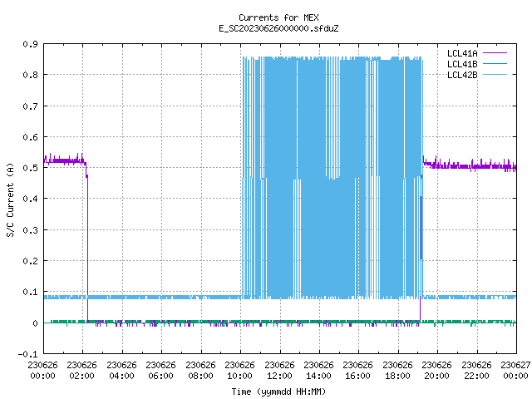The height and width of the screenshot is (399, 532).
Task: Click the 230626 00:00 time tick label
Action: [42, 371]
